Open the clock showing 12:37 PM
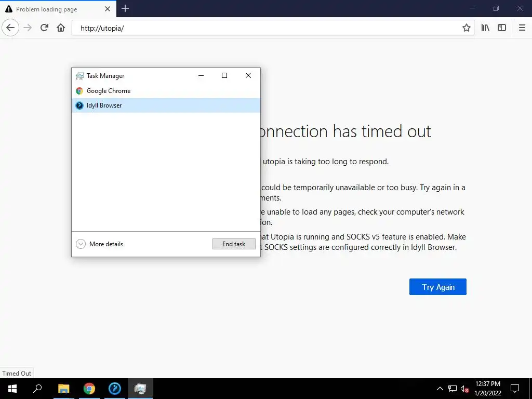This screenshot has width=532, height=399. coord(487,389)
